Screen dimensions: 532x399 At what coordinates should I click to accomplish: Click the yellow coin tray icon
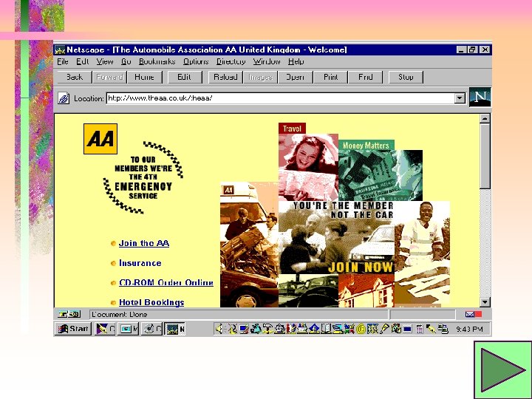[x=361, y=329]
